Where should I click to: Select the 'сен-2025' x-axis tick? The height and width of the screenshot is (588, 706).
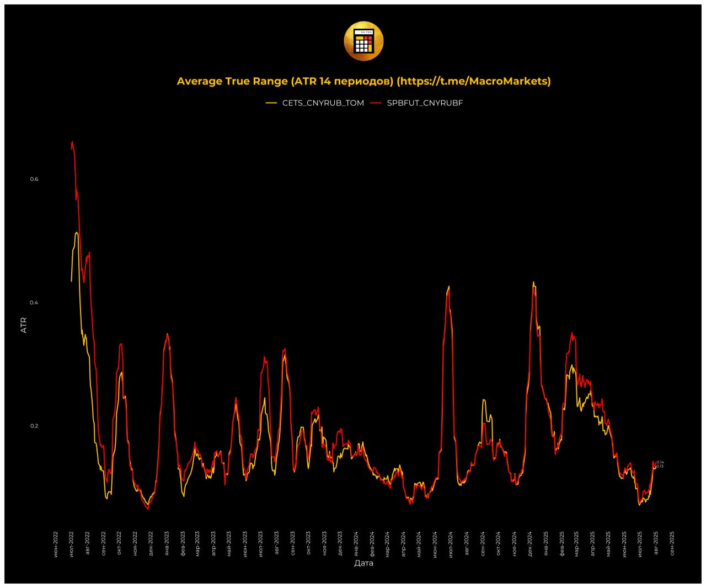coord(672,543)
